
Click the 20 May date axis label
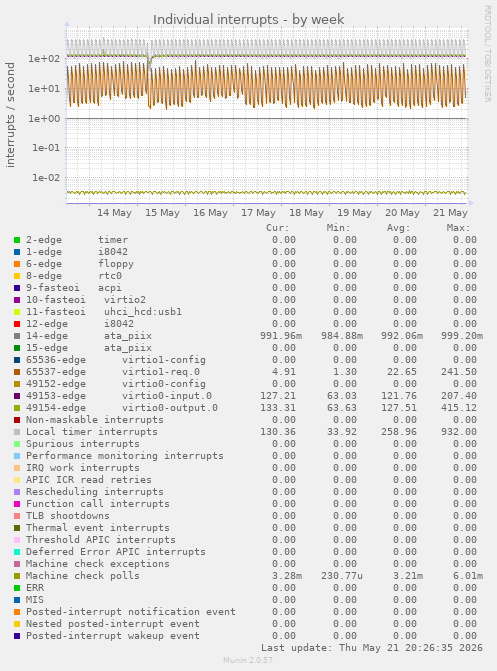402,213
